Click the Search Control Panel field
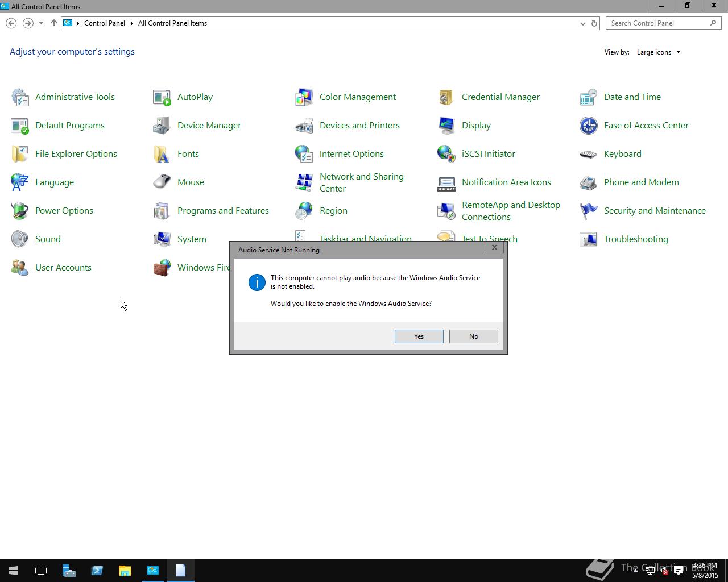 [x=663, y=23]
